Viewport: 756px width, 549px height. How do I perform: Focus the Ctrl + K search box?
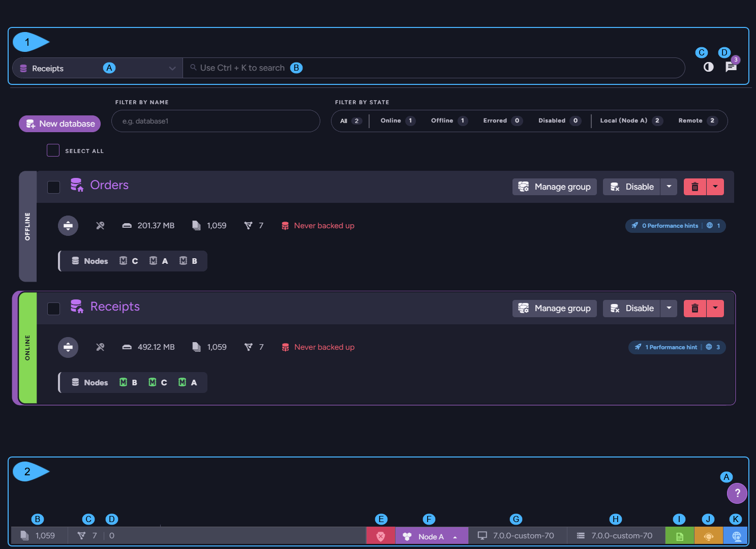click(x=434, y=68)
